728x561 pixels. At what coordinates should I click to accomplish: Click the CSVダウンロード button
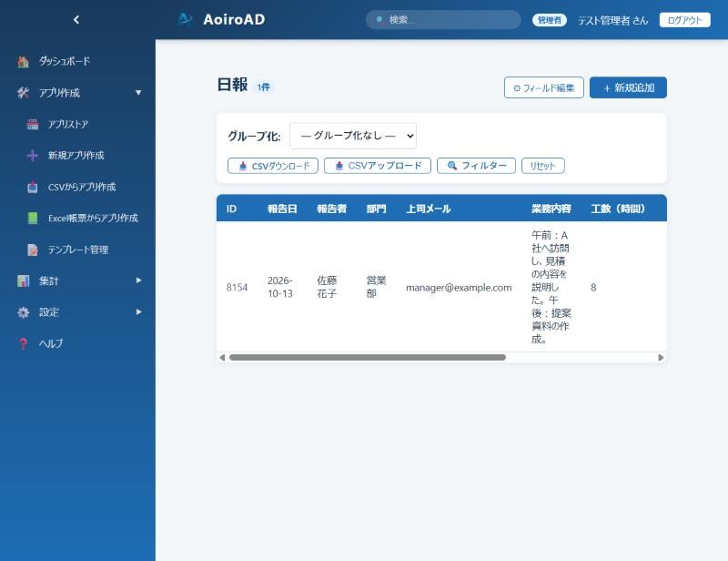pyautogui.click(x=273, y=166)
